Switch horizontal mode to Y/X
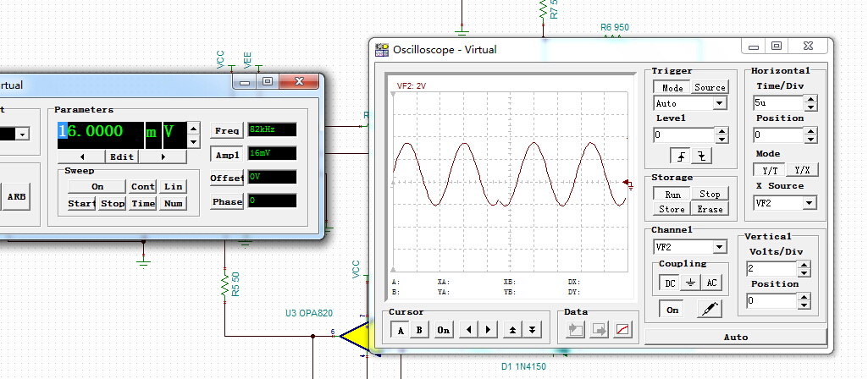This screenshot has width=868, height=379. (802, 170)
